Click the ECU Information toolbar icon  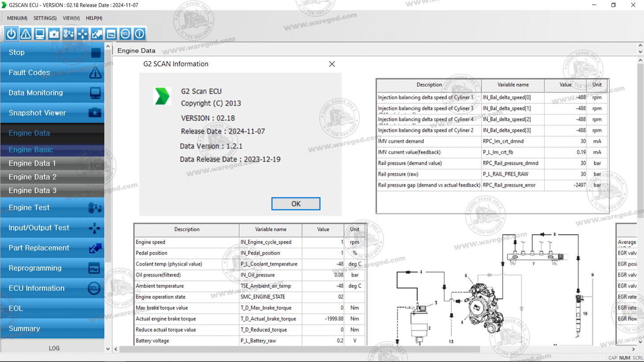pos(125,33)
